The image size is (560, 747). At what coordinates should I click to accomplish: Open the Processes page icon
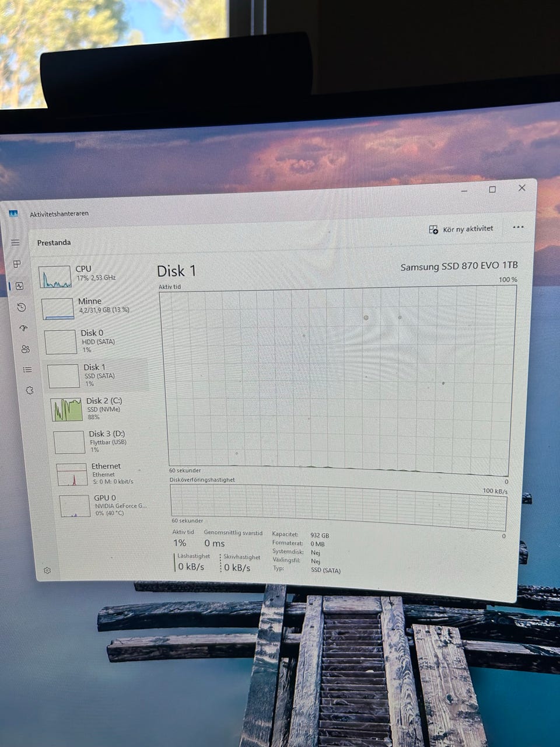17,264
